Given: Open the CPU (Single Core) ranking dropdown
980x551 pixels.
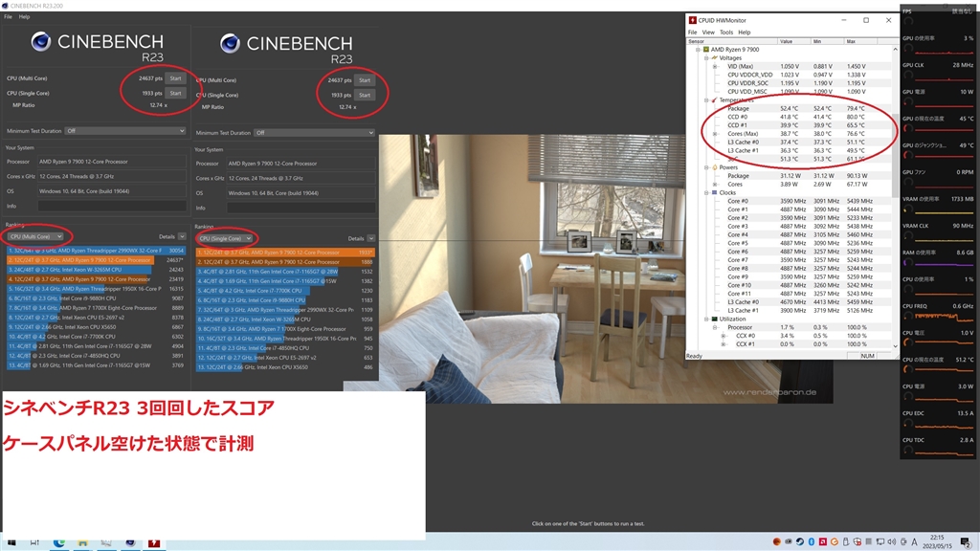Looking at the screenshot, I should [224, 238].
